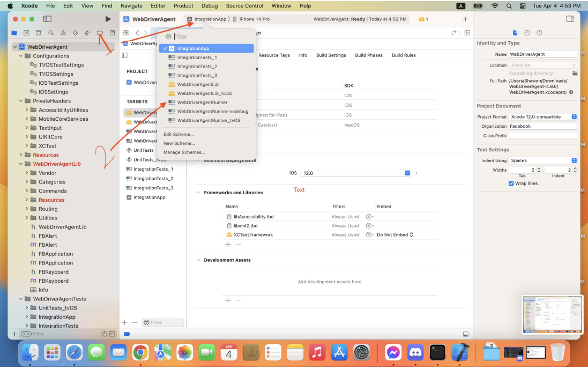Image resolution: width=588 pixels, height=367 pixels.
Task: Open the issue navigator warning icon
Action: tap(63, 33)
